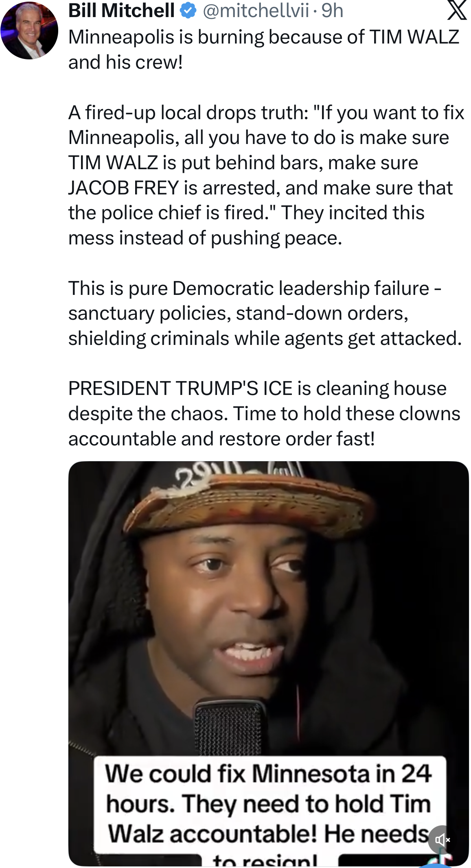Image resolution: width=471 pixels, height=868 pixels.
Task: Click the 'PRESIDENT TRUMP'S ICE' paragraph
Action: [x=264, y=414]
